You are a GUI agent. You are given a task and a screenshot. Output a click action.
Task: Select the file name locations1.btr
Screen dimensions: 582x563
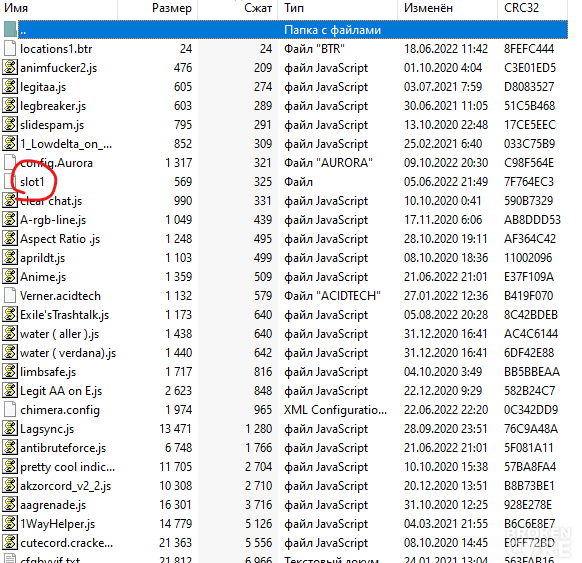coord(56,49)
